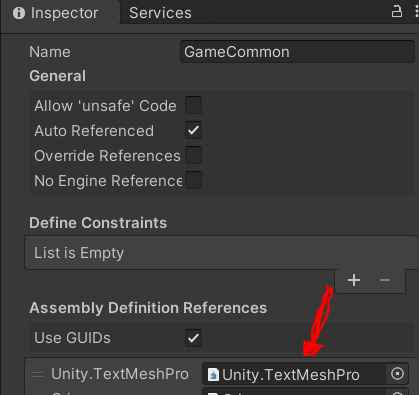Open the Inspector panel options menu

click(x=416, y=12)
